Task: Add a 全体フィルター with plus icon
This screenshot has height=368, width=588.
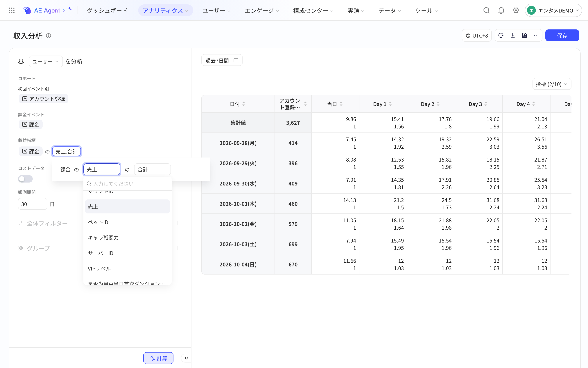Action: (x=178, y=223)
